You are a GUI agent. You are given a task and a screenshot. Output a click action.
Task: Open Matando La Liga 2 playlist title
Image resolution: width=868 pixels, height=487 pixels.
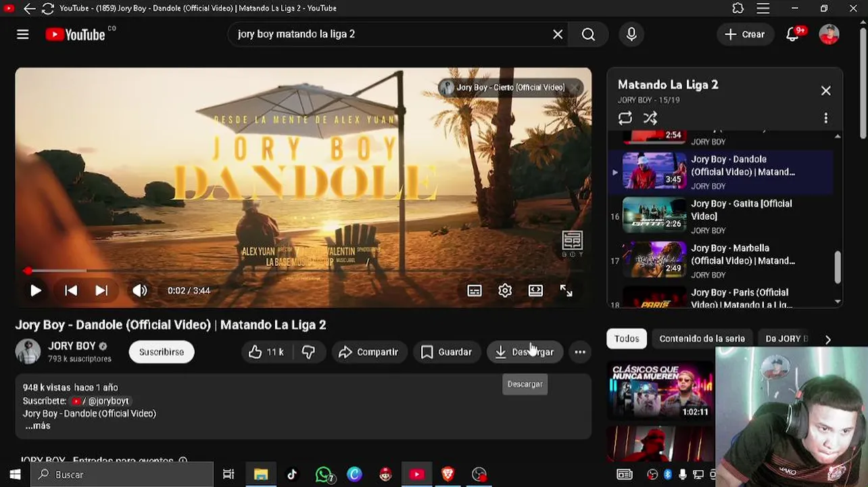[x=668, y=85]
